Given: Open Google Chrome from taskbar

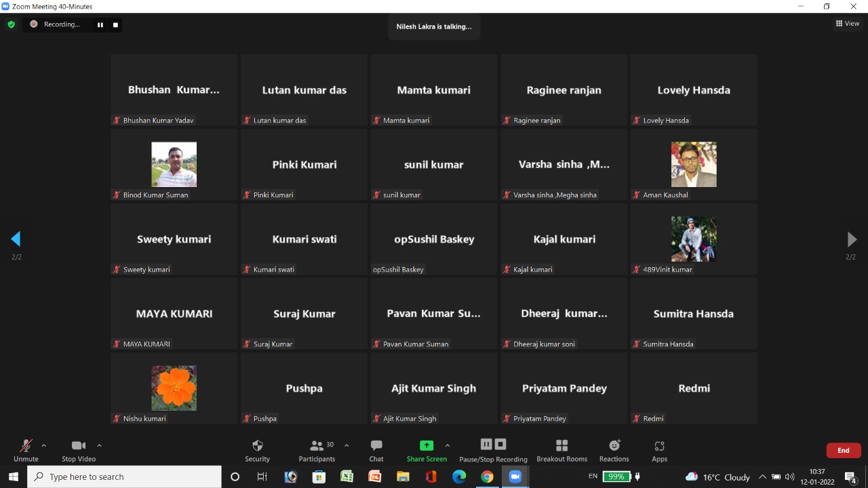Looking at the screenshot, I should pyautogui.click(x=487, y=476).
